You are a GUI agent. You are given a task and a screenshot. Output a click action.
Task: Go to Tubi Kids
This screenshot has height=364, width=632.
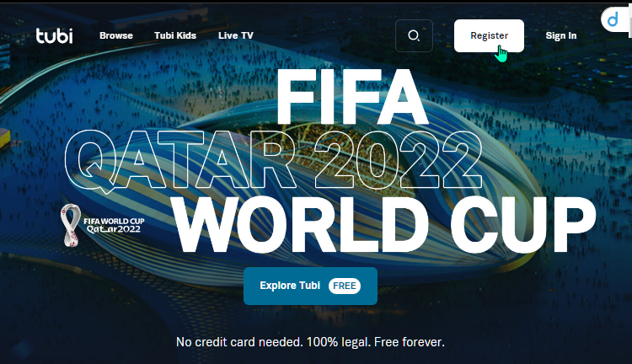[x=175, y=35]
